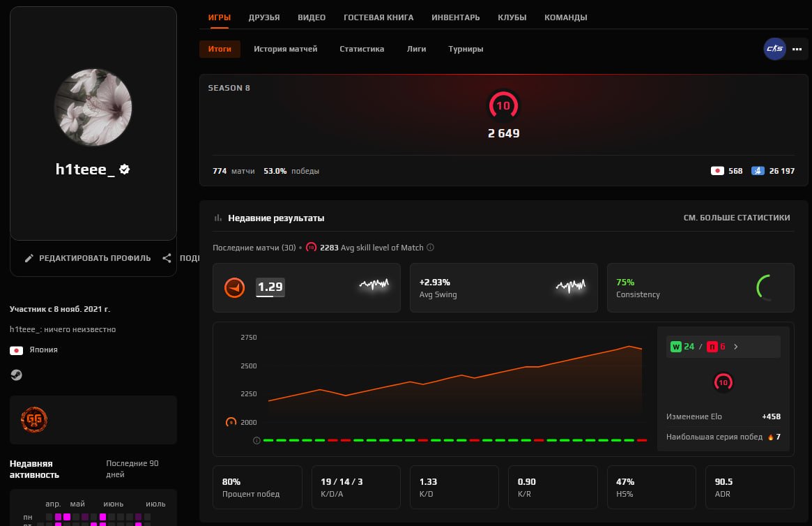Switch to the Лиги sub-tab

[x=416, y=49]
